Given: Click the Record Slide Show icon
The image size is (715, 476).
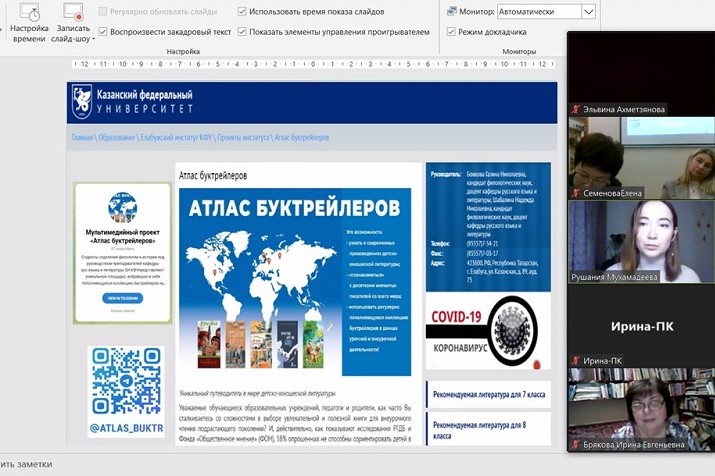Looking at the screenshot, I should pos(74,12).
